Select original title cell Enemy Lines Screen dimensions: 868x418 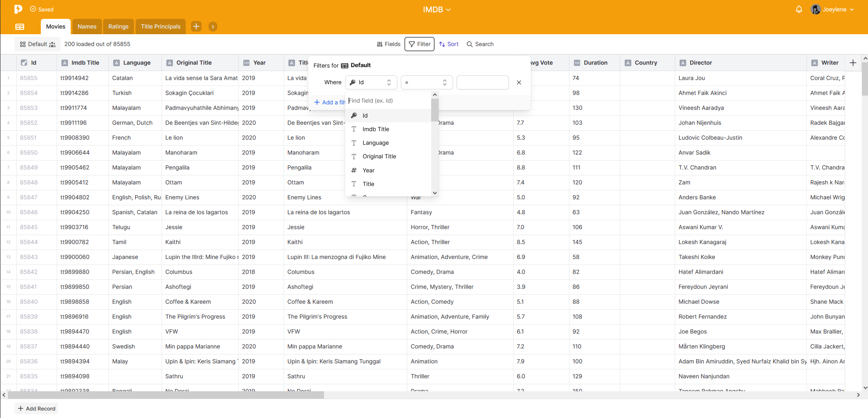click(200, 197)
